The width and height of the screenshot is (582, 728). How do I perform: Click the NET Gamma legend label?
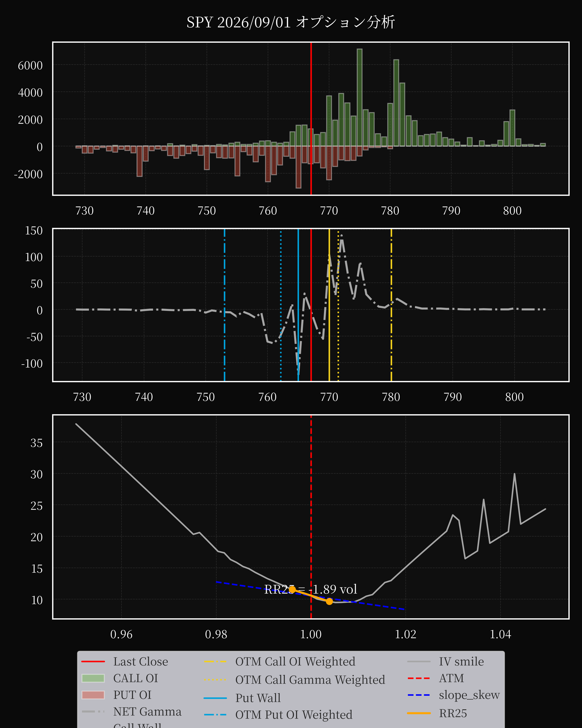pyautogui.click(x=147, y=711)
